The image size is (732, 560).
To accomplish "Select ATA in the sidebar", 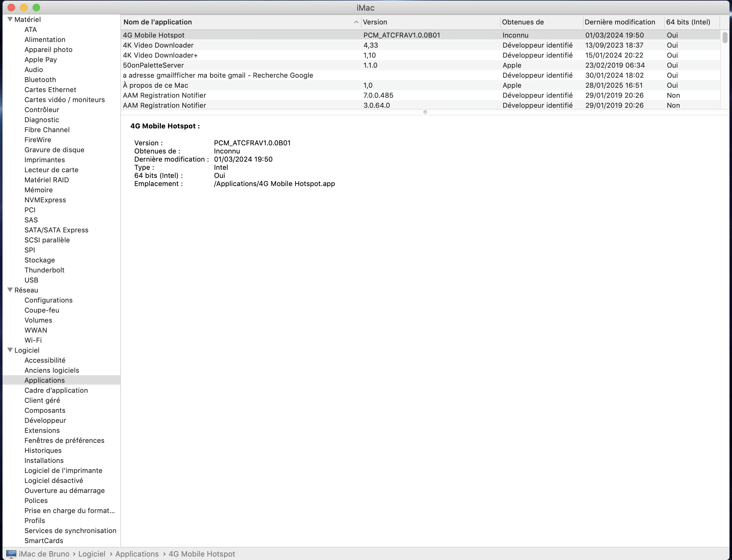I will (x=30, y=29).
